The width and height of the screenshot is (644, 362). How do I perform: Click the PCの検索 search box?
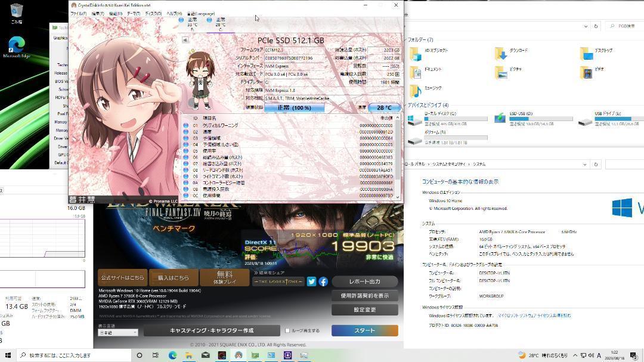[x=625, y=26]
